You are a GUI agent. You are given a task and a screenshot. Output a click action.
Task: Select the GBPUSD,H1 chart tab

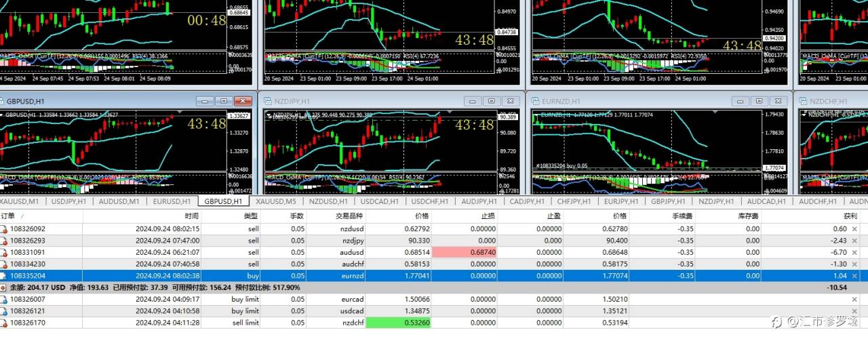pyautogui.click(x=224, y=201)
